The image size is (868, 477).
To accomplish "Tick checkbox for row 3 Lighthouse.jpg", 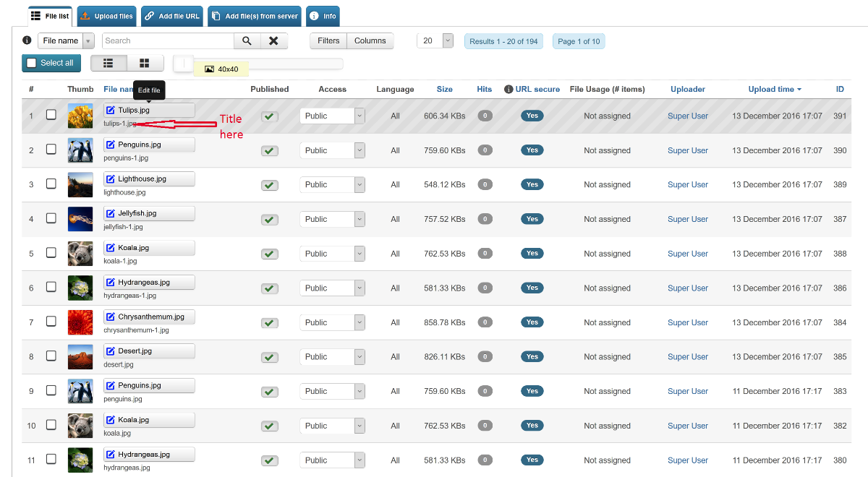I will pyautogui.click(x=51, y=184).
